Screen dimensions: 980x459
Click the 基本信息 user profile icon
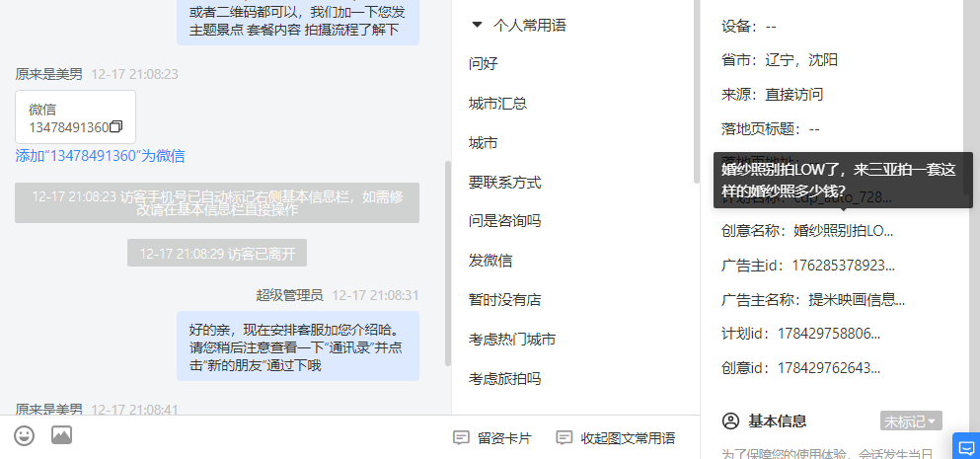click(x=730, y=421)
